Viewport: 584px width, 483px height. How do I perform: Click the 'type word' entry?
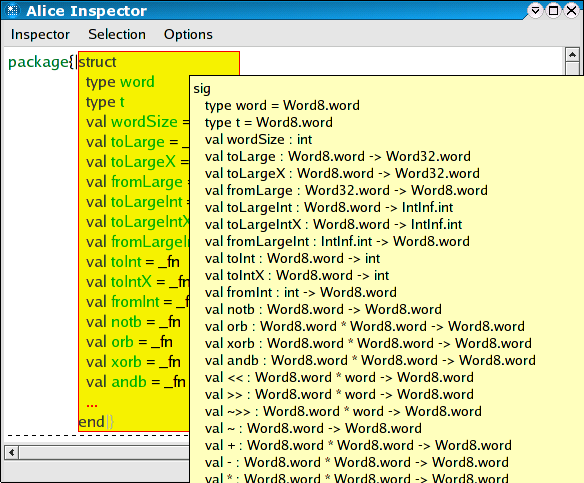tap(120, 82)
